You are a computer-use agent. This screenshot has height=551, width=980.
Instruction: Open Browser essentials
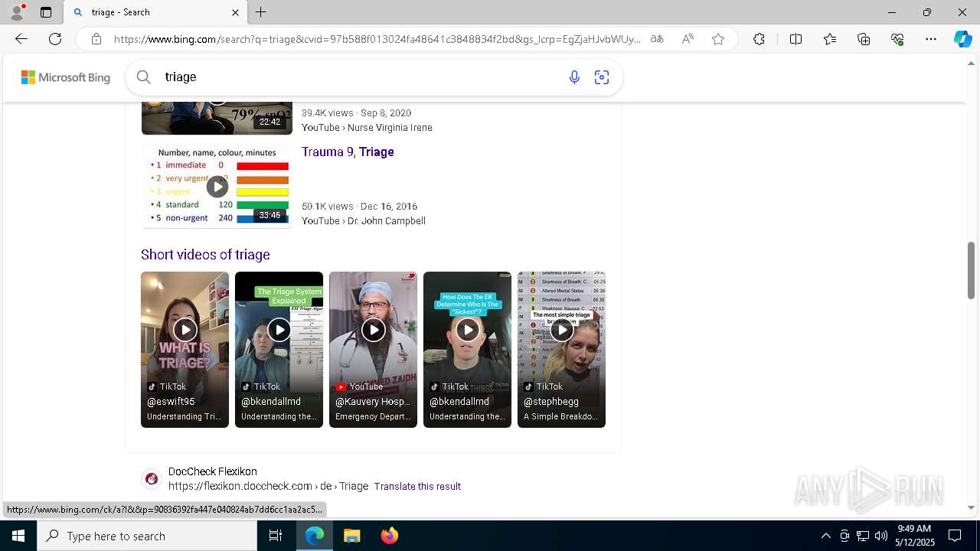point(897,39)
